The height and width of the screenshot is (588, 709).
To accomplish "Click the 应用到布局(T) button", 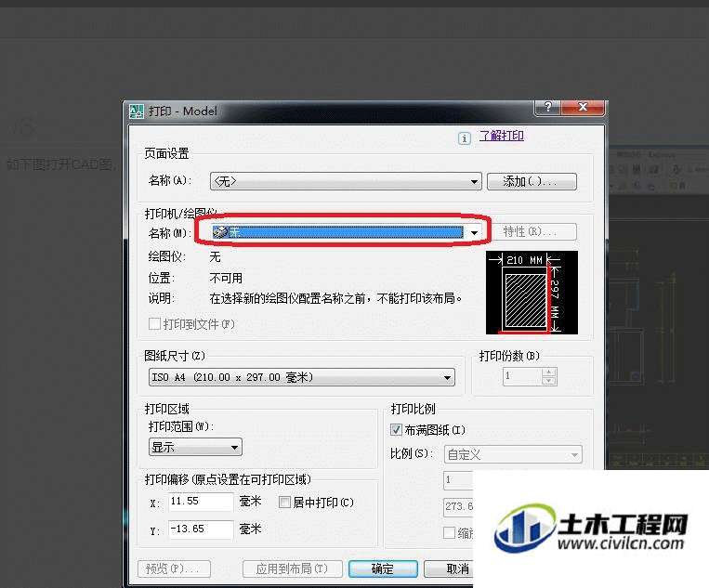I will click(x=292, y=568).
